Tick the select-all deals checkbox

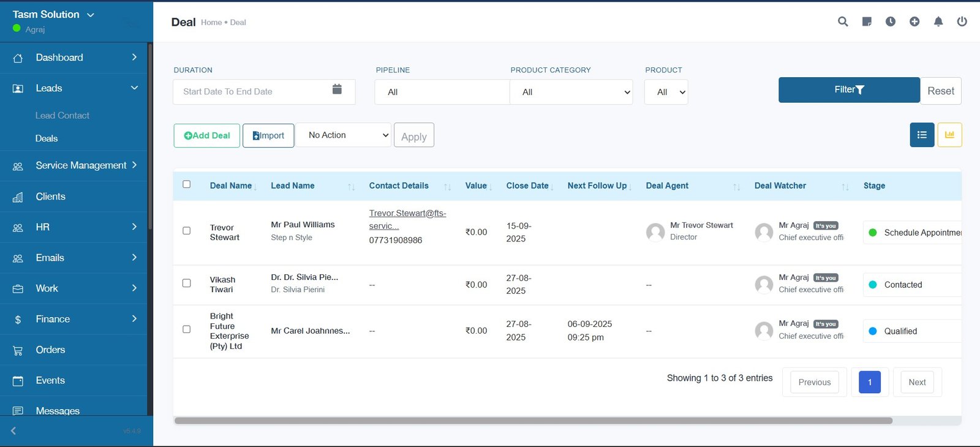[187, 184]
